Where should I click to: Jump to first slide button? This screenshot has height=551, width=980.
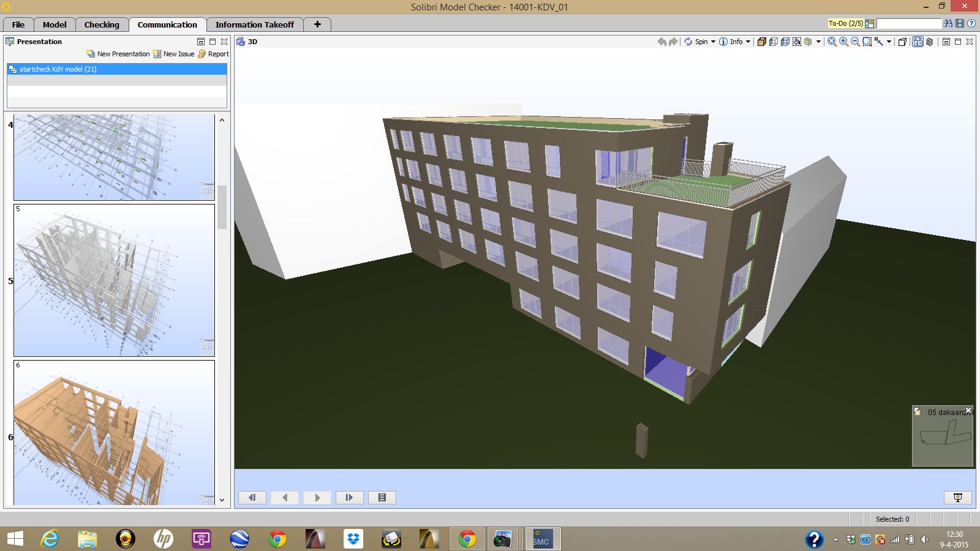[252, 498]
